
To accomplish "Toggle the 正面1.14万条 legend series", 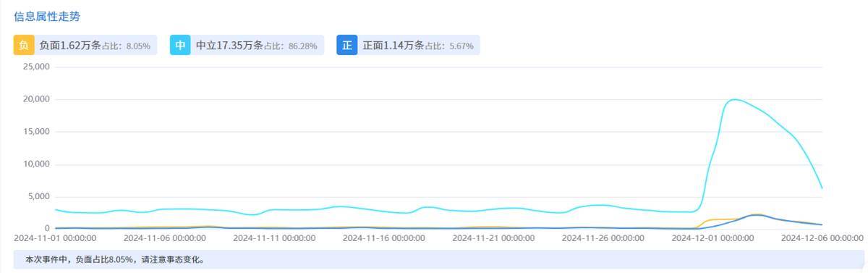I will [x=408, y=46].
